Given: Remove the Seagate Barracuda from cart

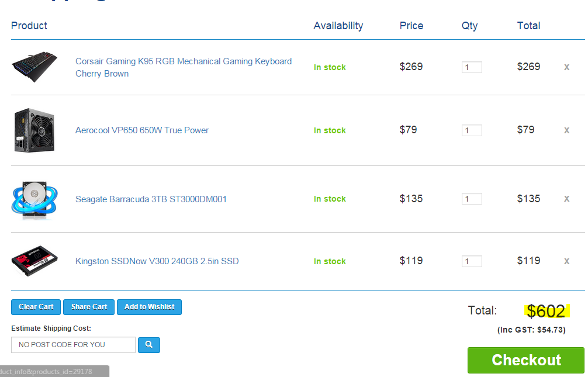Looking at the screenshot, I should coord(566,199).
